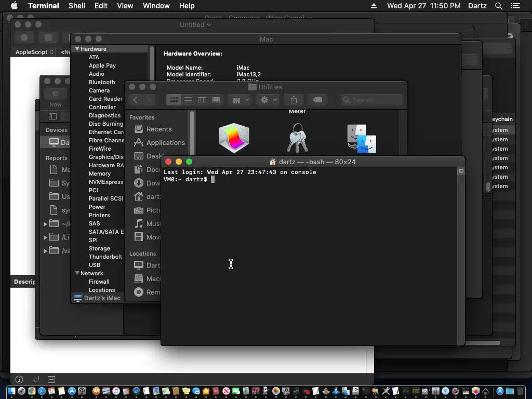Go back in Utilities Finder window
532x399 pixels.
[x=136, y=100]
